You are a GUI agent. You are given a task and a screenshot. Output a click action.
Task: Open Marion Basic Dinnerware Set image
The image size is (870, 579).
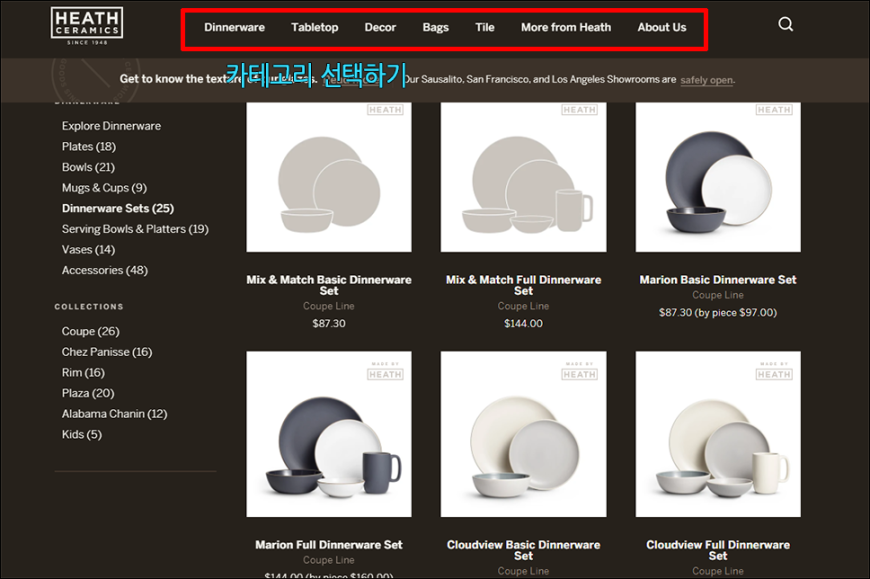718,177
